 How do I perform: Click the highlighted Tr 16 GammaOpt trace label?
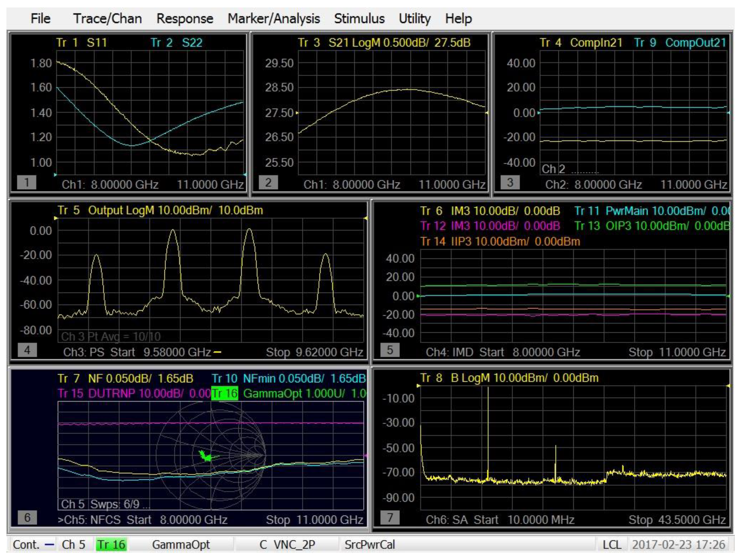[288, 393]
